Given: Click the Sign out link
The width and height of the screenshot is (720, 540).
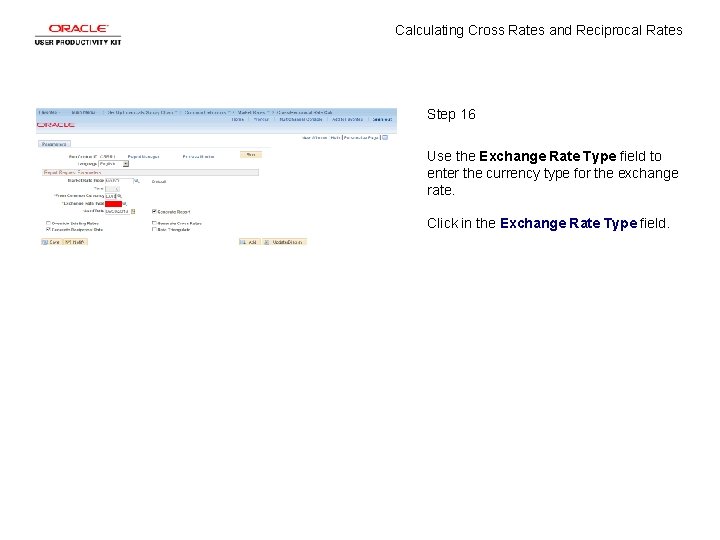Looking at the screenshot, I should (x=382, y=119).
